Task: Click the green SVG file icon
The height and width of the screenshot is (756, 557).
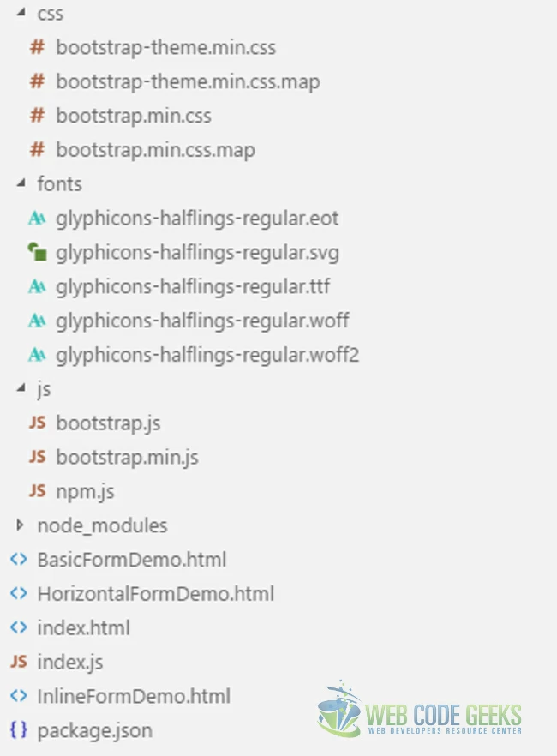Action: point(36,252)
